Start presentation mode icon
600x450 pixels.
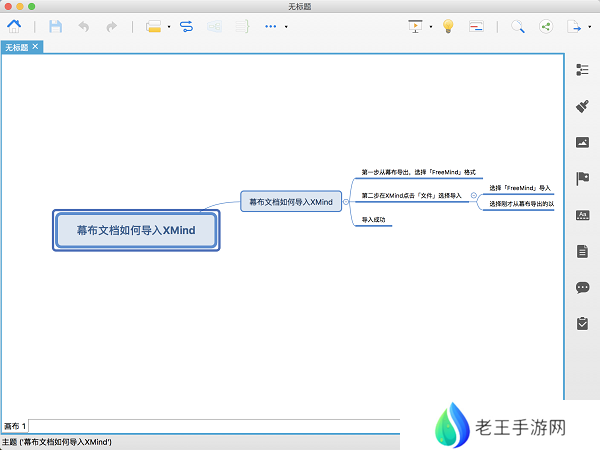tap(416, 26)
